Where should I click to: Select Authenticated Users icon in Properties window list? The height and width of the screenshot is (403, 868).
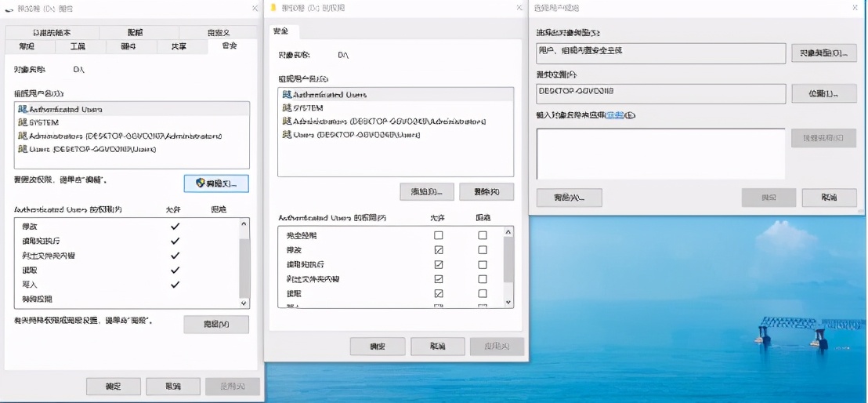23,109
